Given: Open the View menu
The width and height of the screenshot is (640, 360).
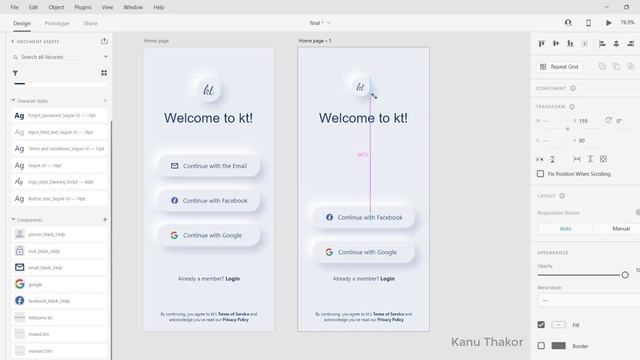Looking at the screenshot, I should (107, 7).
